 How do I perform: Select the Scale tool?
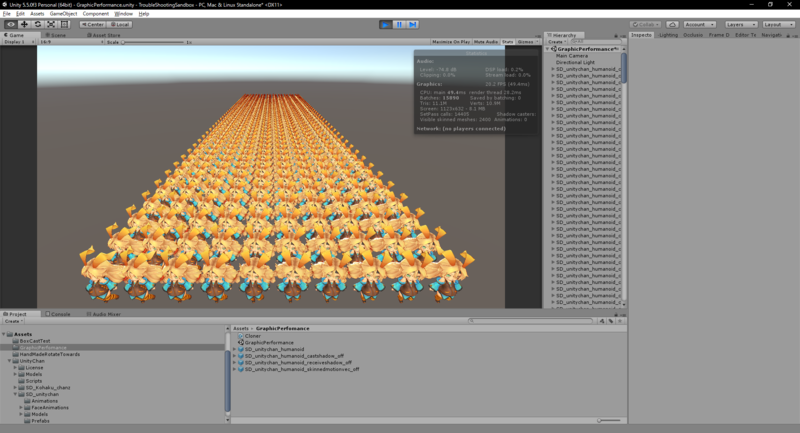click(x=51, y=24)
